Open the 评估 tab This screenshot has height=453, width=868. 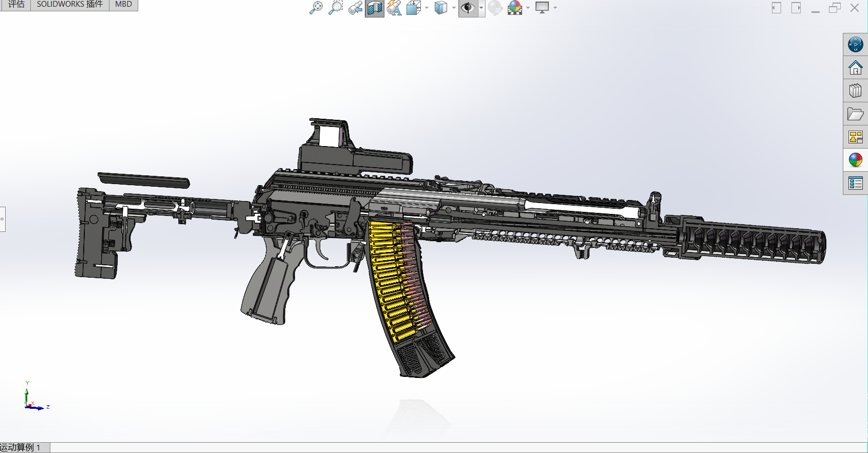coord(16,4)
